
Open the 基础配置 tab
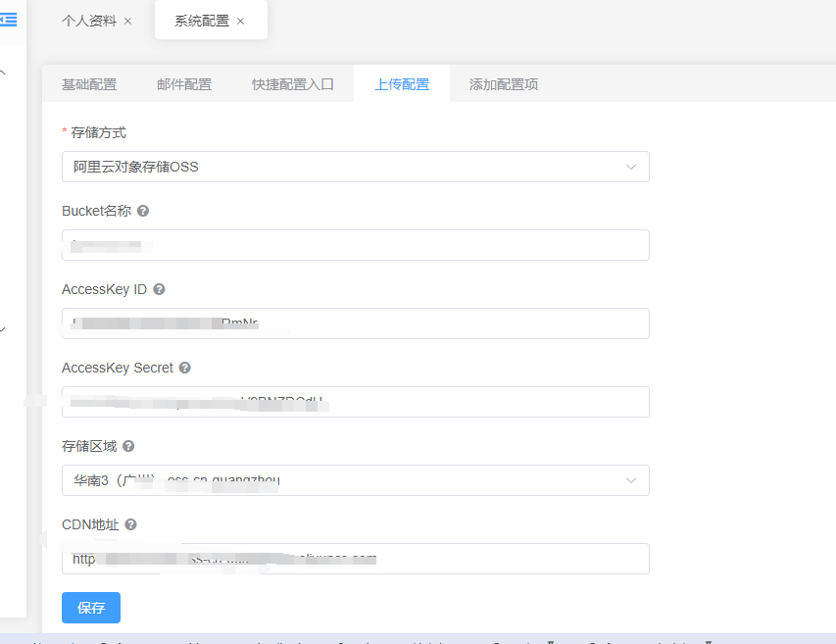coord(89,84)
